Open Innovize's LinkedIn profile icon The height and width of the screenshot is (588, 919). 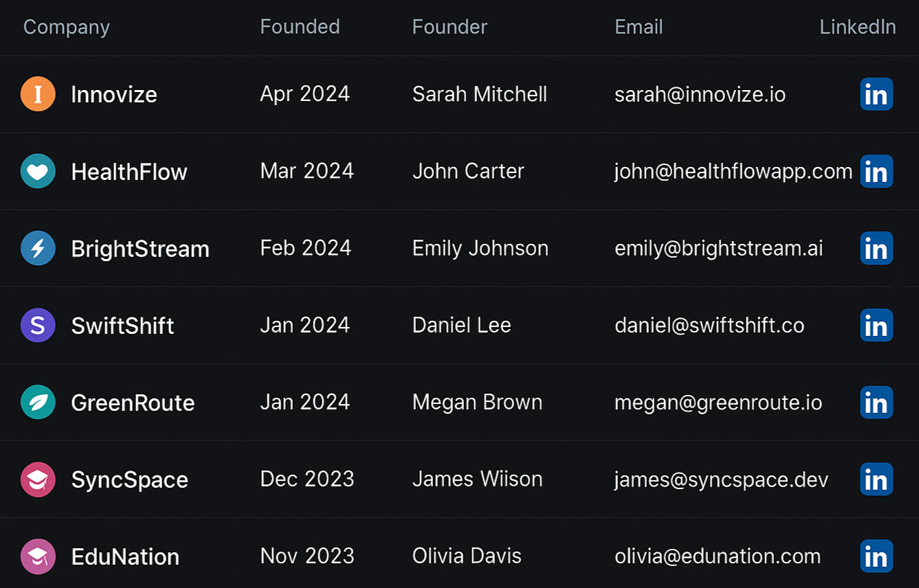coord(876,94)
